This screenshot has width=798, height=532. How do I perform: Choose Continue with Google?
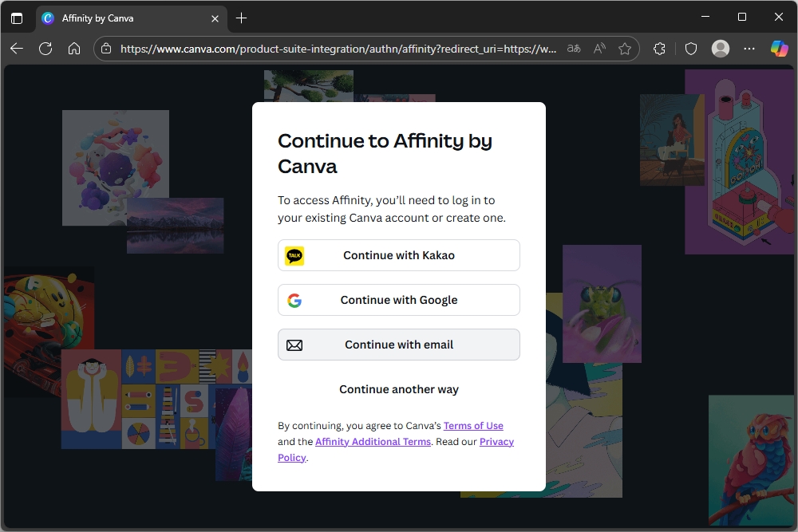coord(398,300)
